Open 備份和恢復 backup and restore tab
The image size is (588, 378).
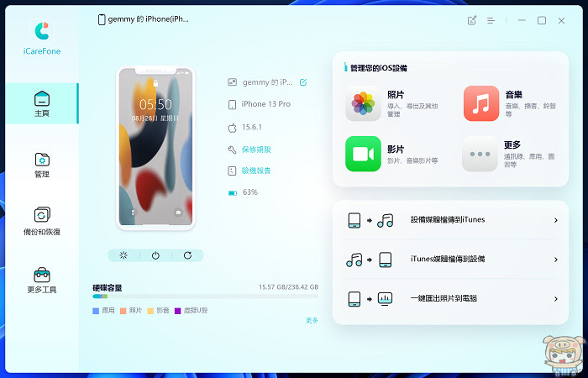click(42, 221)
